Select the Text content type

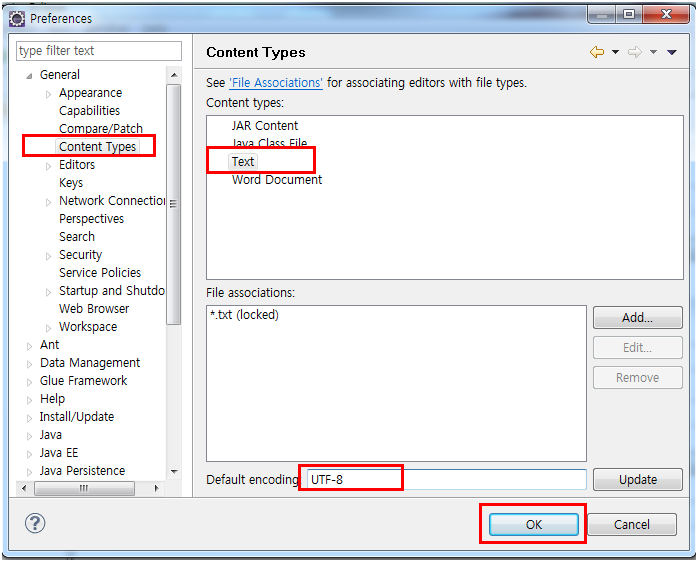point(243,161)
